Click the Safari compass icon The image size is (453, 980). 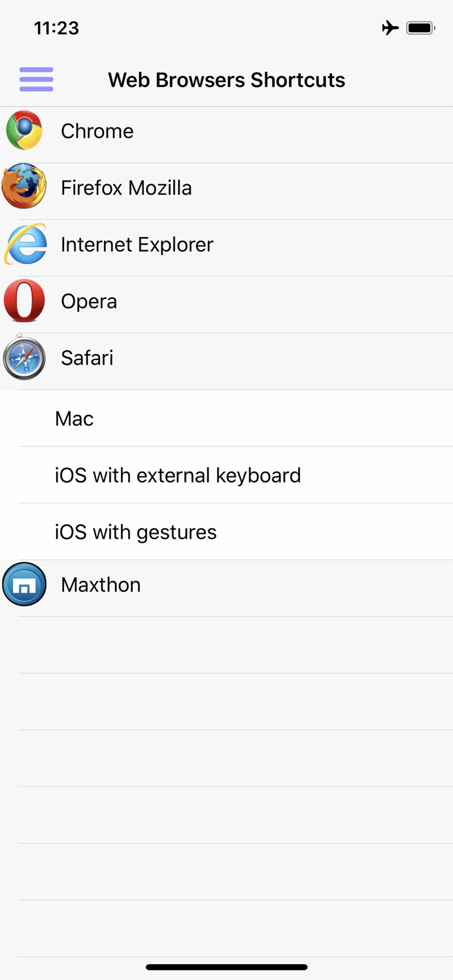[24, 357]
